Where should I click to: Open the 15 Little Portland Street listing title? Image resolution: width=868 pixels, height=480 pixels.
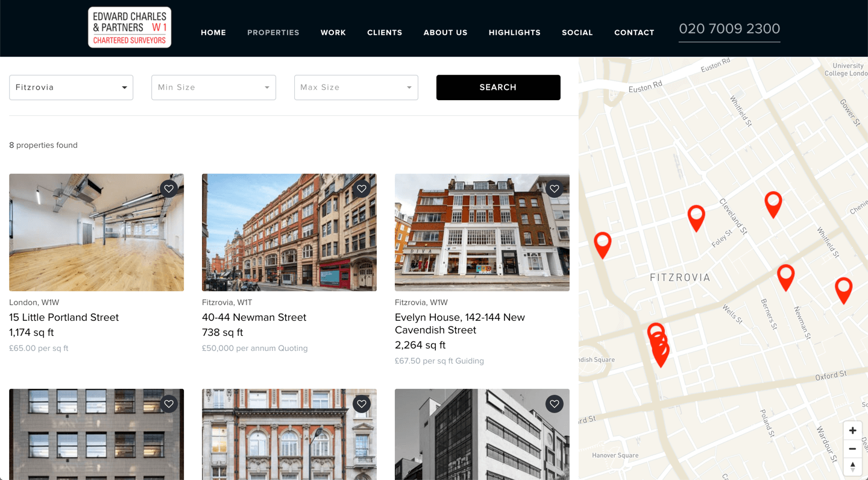(64, 317)
